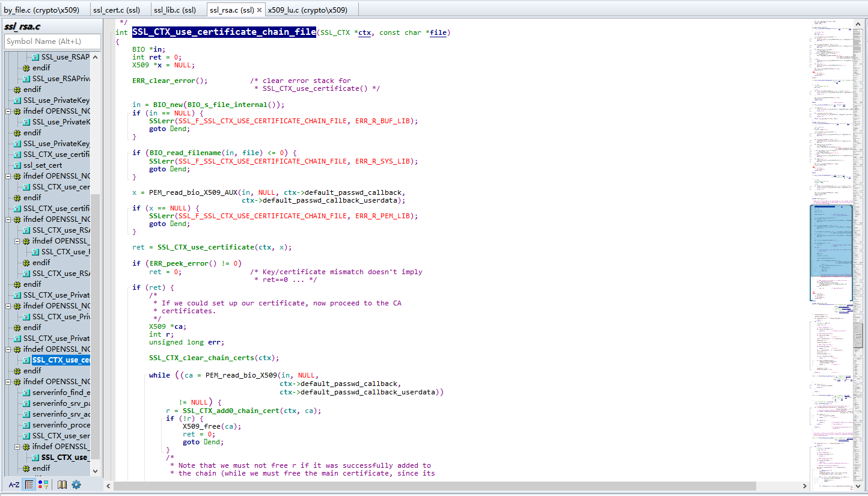
Task: Switch to the ssl_cert.c tab
Action: coord(117,9)
